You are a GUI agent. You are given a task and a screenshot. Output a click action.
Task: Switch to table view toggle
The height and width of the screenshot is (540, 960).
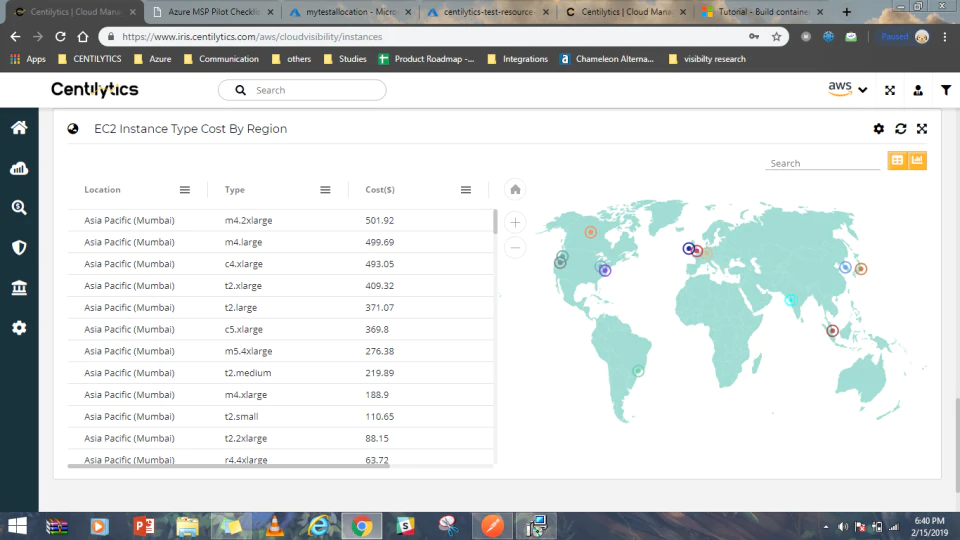pyautogui.click(x=898, y=160)
